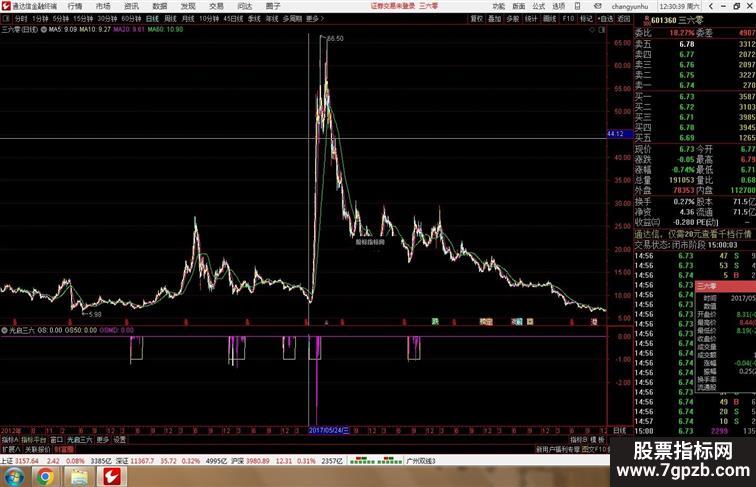The image size is (756, 487).
Task: Select the 窗口 tab
Action: coord(57,440)
